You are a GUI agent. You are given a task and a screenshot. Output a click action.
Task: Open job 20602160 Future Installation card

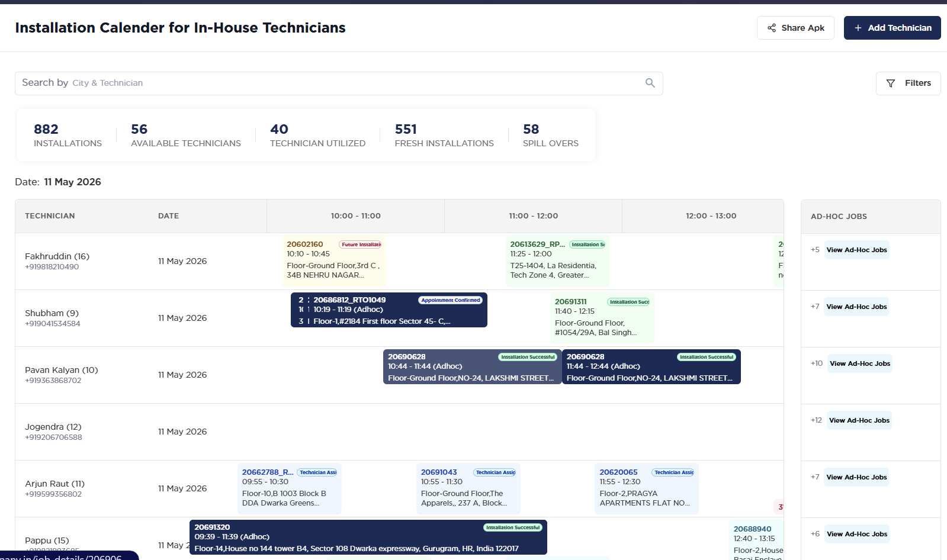(x=334, y=260)
